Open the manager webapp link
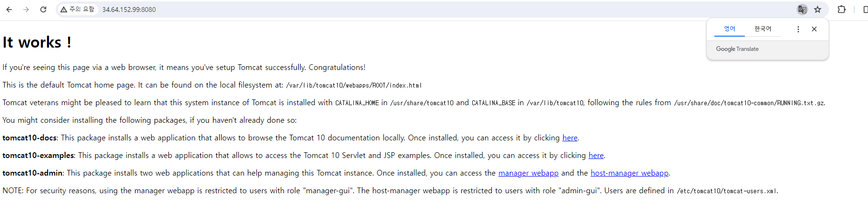The height and width of the screenshot is (217, 868). (x=528, y=173)
